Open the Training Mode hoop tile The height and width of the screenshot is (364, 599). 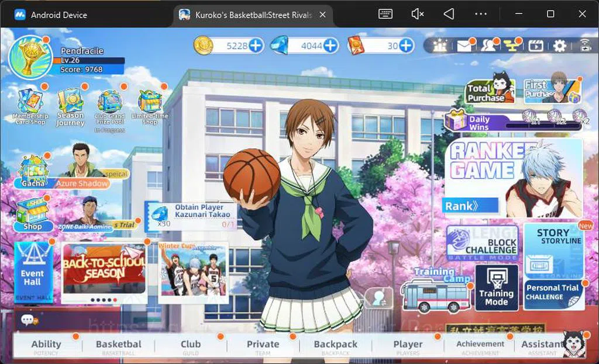497,287
